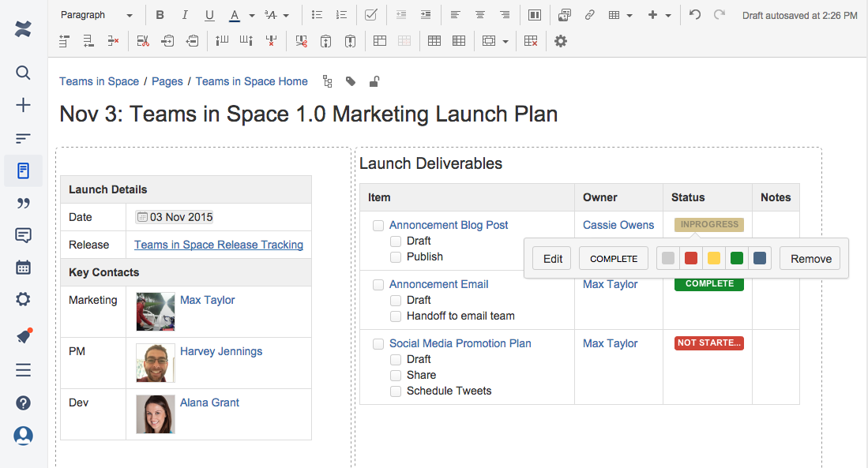Check the Schedule Tweets task box

pyautogui.click(x=396, y=391)
